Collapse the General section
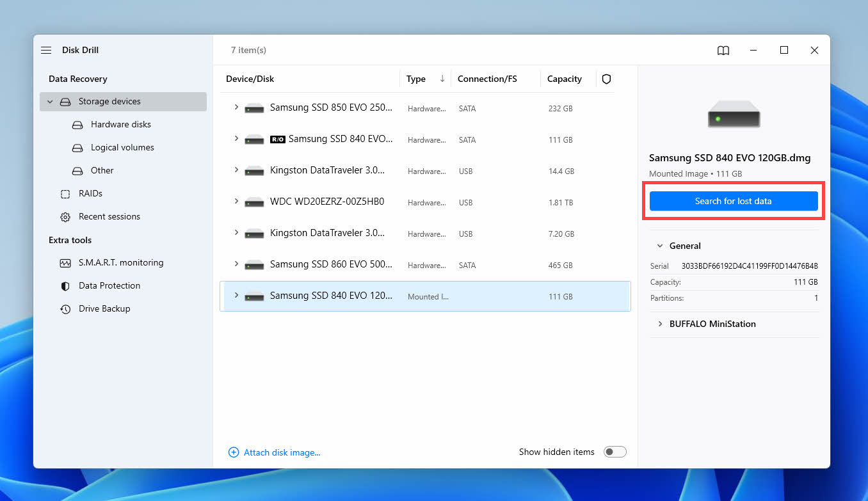Image resolution: width=868 pixels, height=501 pixels. (x=660, y=246)
